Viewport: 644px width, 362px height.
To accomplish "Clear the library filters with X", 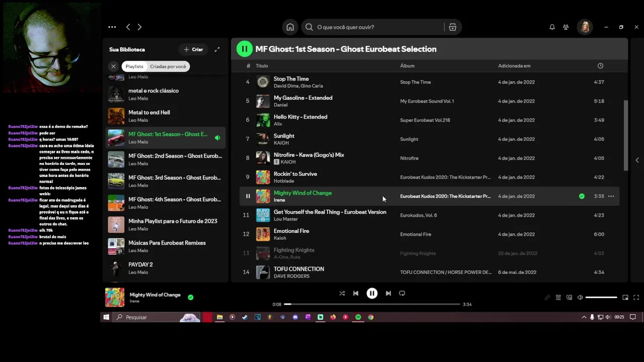I will [x=113, y=66].
